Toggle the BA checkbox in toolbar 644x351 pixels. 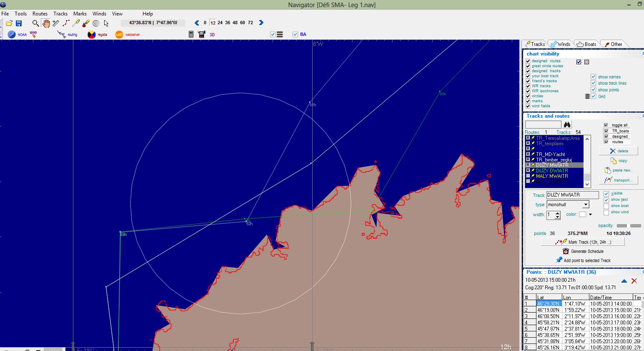tap(295, 34)
